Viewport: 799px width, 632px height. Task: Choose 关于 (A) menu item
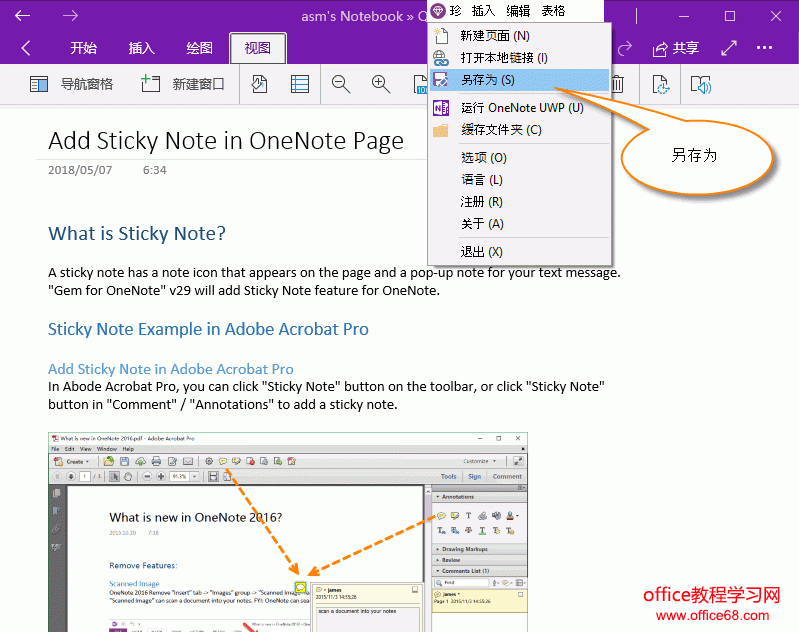coord(519,224)
